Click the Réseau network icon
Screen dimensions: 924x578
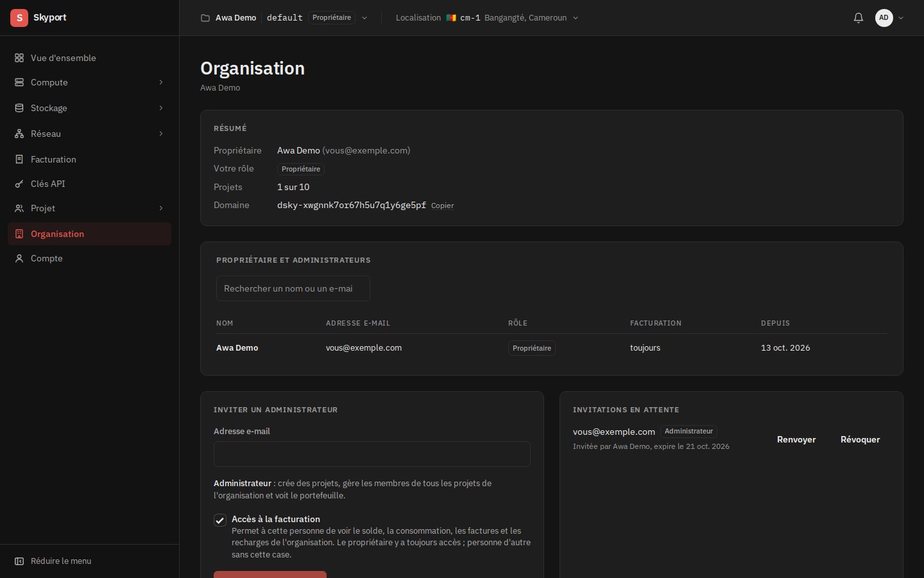point(19,134)
